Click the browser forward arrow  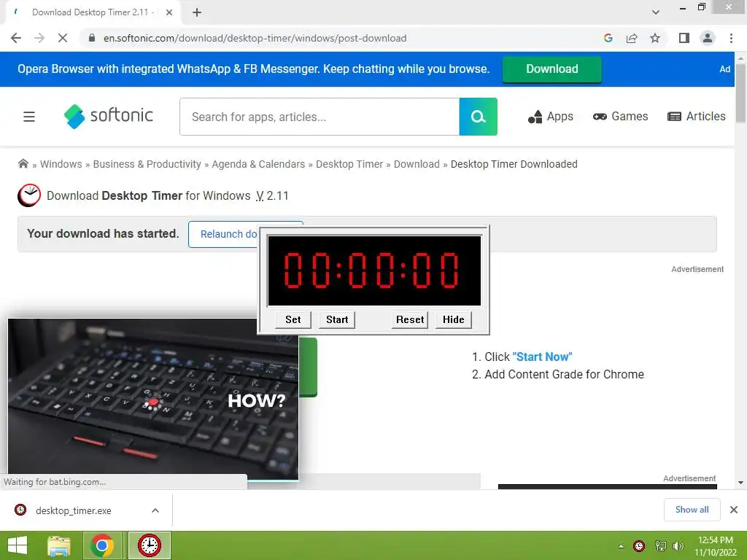tap(39, 38)
